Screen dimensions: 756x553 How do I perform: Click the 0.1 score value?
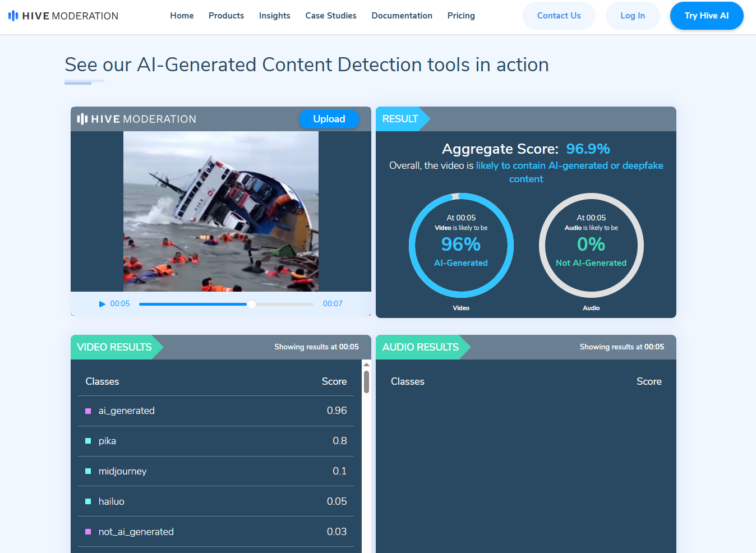pyautogui.click(x=340, y=471)
